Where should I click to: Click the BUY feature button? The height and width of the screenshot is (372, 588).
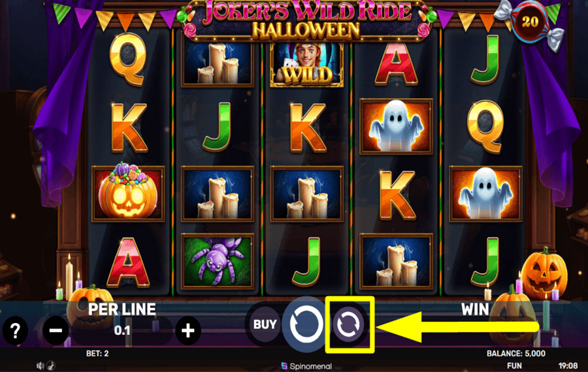click(265, 324)
